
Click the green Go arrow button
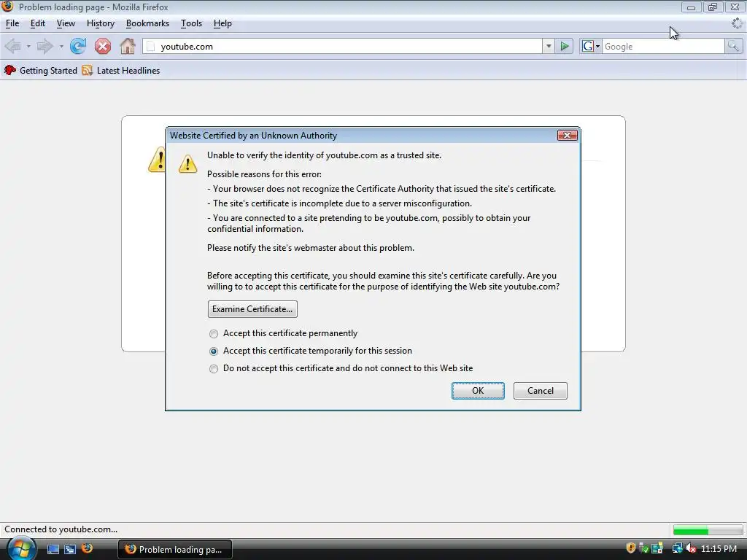click(x=565, y=46)
